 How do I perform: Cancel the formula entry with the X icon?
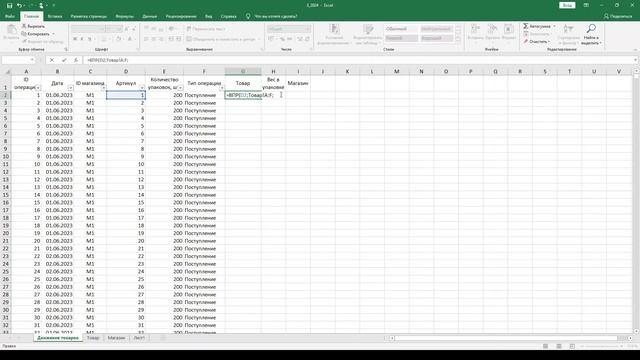tap(52, 60)
